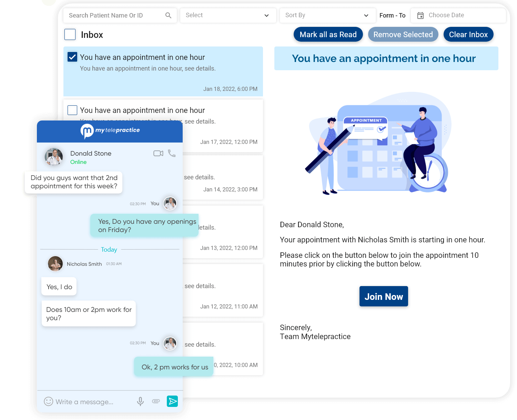This screenshot has height=420, width=517.
Task: Switch to the Inbox section
Action: [92, 34]
